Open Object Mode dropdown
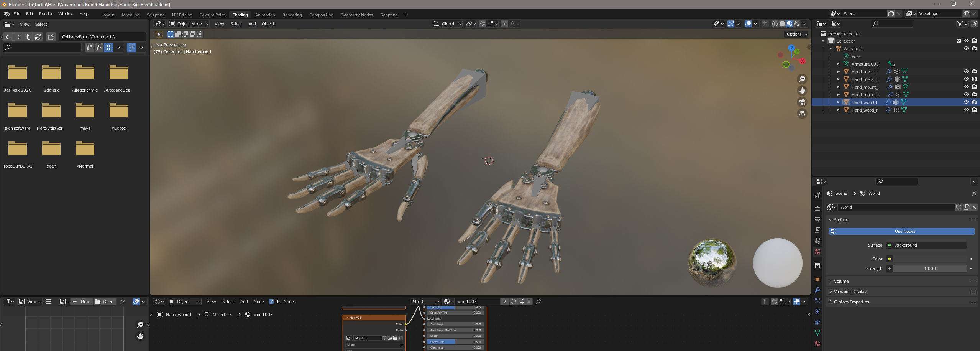The height and width of the screenshot is (351, 980). click(x=189, y=24)
